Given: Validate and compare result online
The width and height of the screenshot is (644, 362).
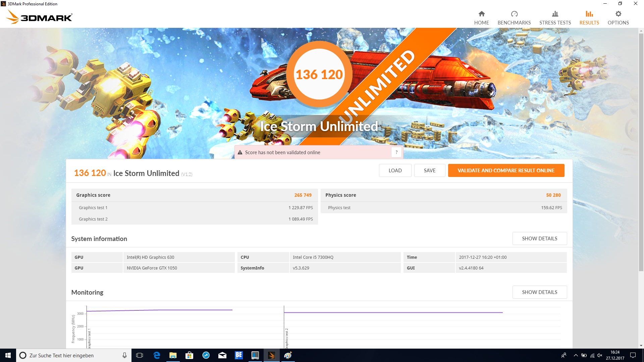Looking at the screenshot, I should coord(506,170).
